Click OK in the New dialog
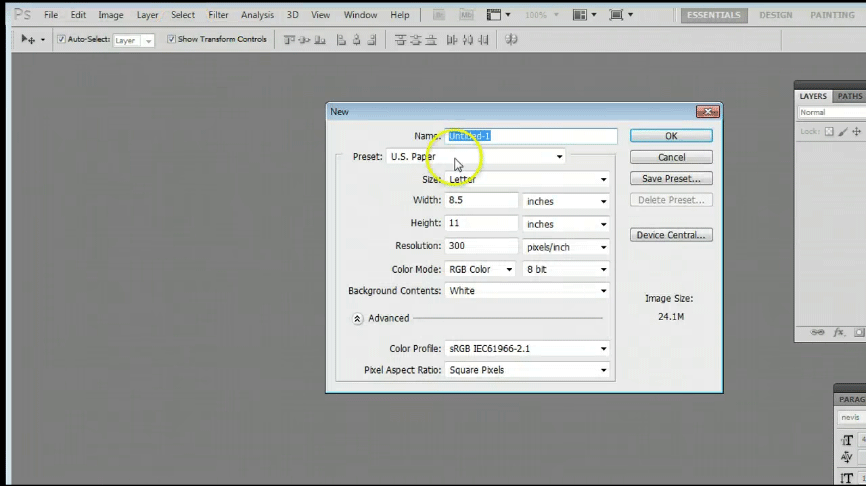Viewport: 866px width, 486px height. pos(671,136)
